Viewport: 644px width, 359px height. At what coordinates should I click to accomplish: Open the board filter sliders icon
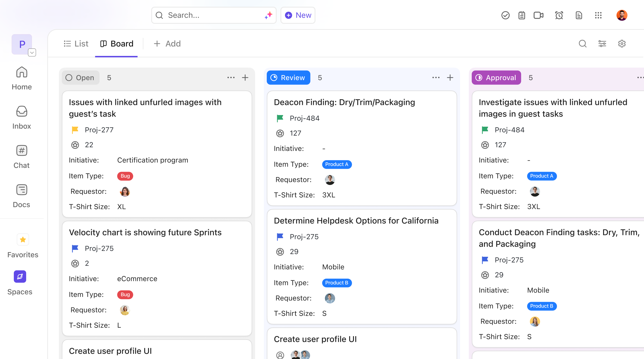[x=602, y=44]
